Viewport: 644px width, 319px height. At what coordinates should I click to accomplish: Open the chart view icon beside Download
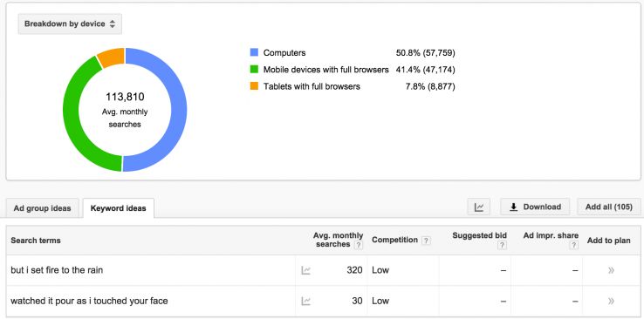(x=479, y=207)
